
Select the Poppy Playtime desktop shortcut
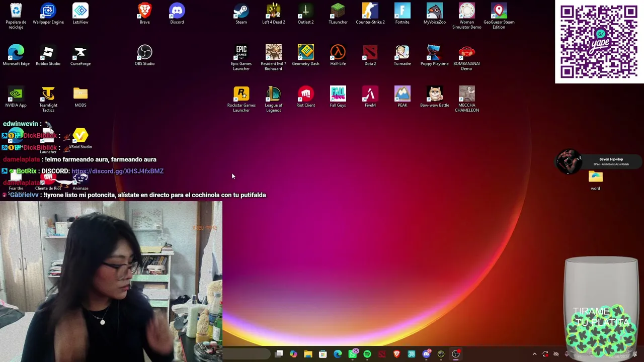click(x=435, y=55)
